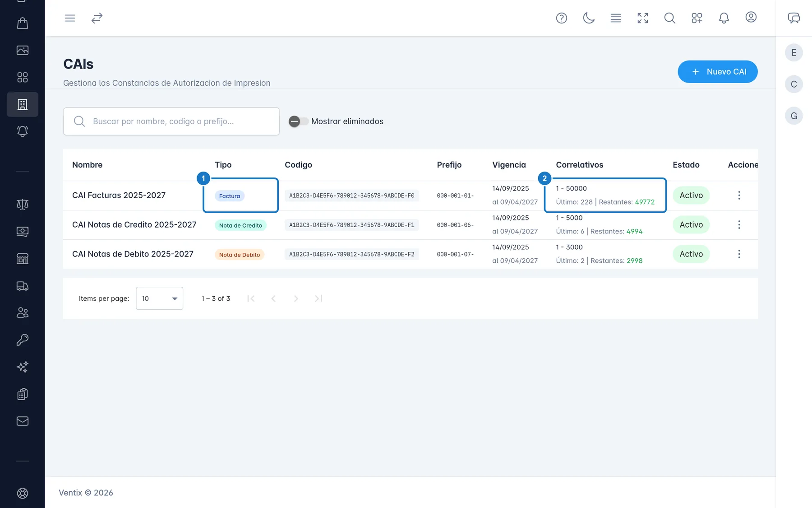
Task: Open actions menu for CAI Notas de Debito
Action: [739, 254]
